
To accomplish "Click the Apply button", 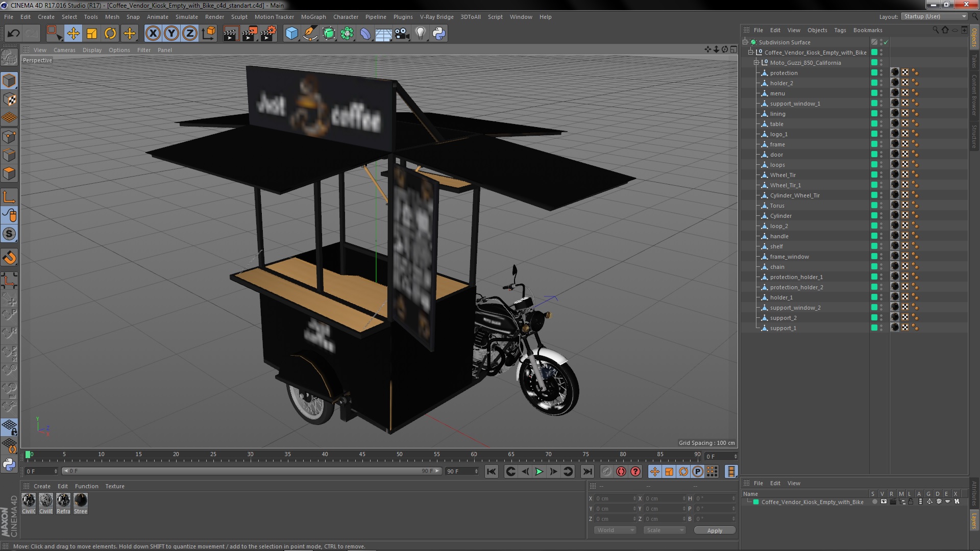I will tap(715, 530).
